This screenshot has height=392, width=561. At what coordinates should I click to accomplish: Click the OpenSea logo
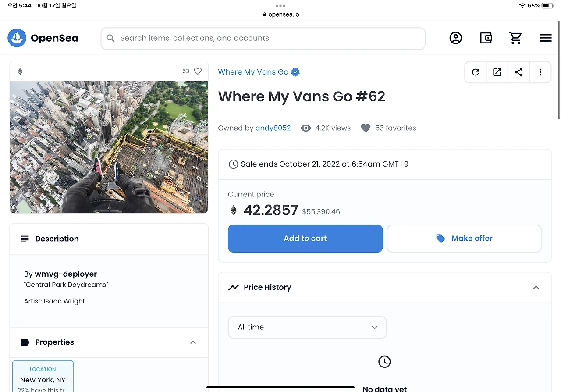pos(43,38)
